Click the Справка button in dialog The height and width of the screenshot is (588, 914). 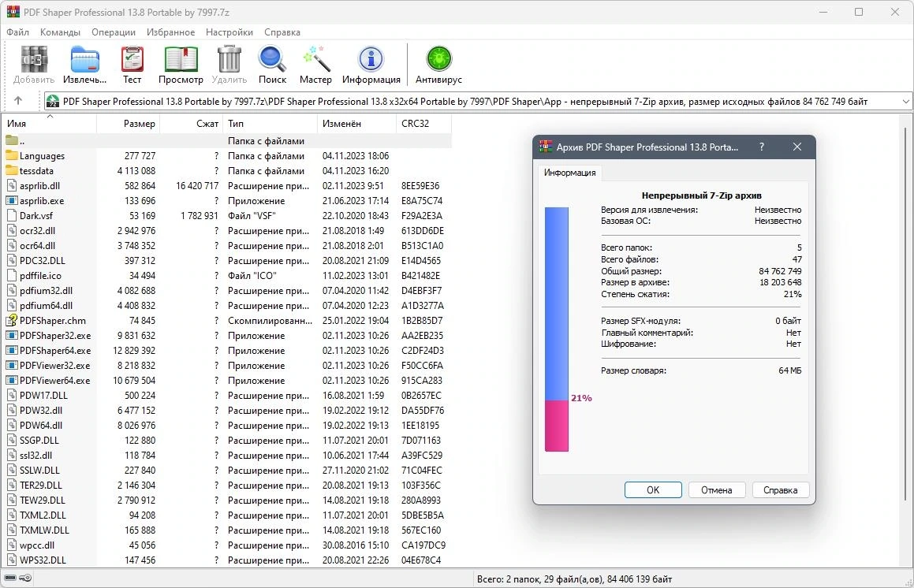(780, 490)
